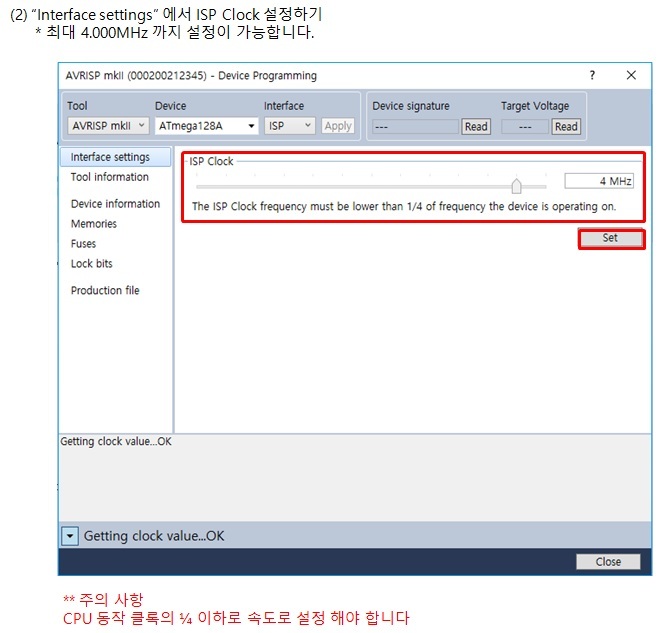Open the Device dropdown showing ATmega128A

206,126
